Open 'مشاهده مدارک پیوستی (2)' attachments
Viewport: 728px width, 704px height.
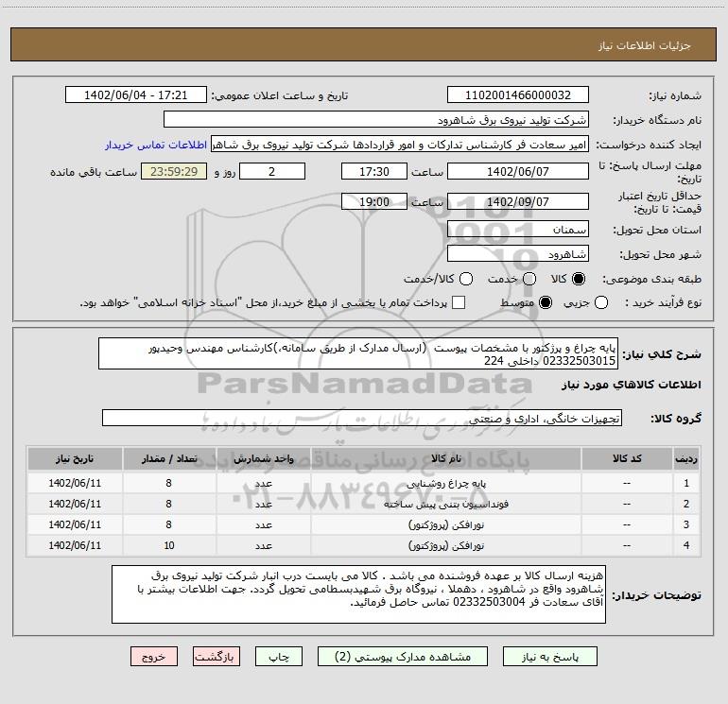pyautogui.click(x=403, y=657)
